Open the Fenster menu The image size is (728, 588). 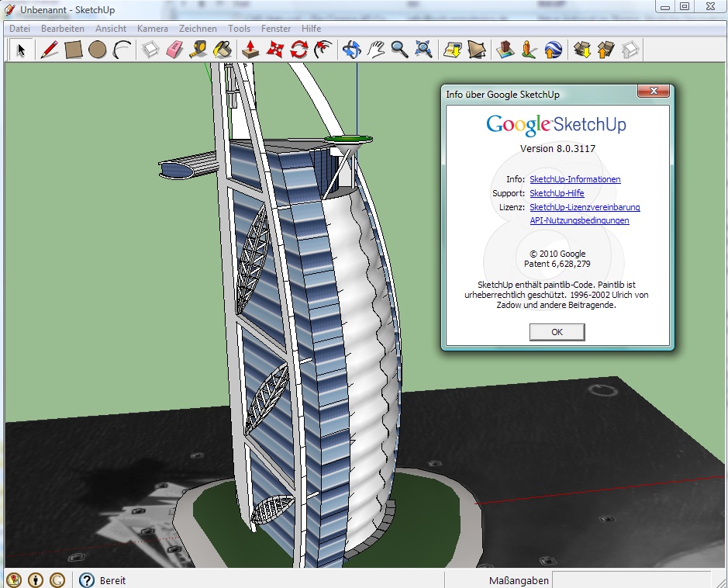pos(276,29)
